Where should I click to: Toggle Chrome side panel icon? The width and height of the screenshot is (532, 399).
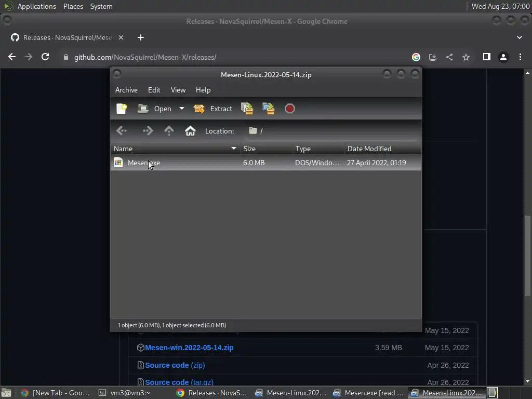pyautogui.click(x=486, y=57)
